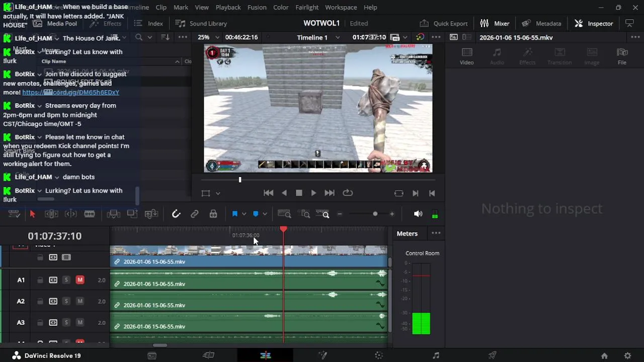644x362 pixels.
Task: Click the custom zoom icon
Action: 323,214
